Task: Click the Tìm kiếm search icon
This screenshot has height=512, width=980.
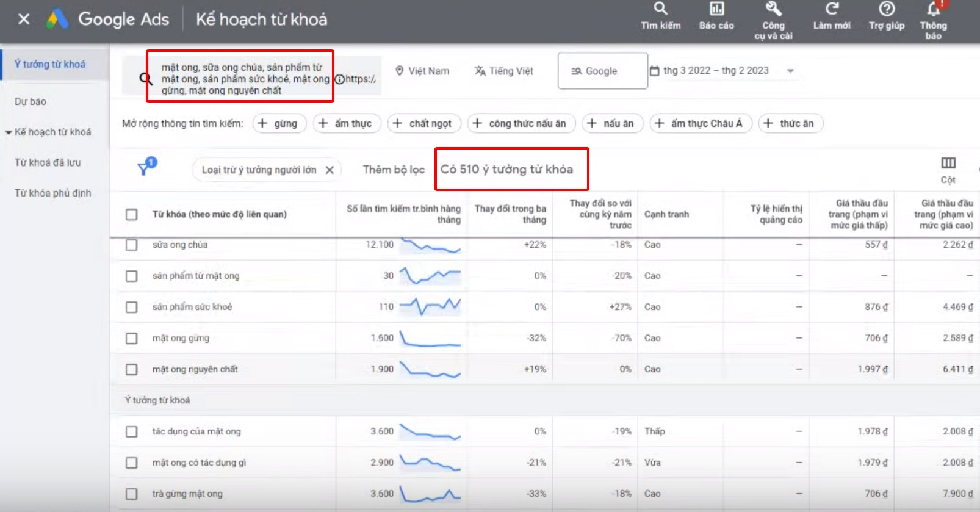Action: [660, 9]
